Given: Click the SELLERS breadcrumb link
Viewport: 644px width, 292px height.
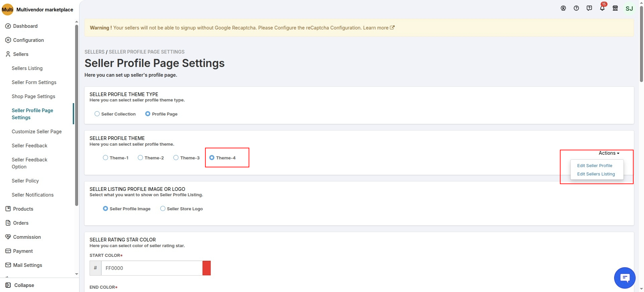Looking at the screenshot, I should tap(94, 52).
